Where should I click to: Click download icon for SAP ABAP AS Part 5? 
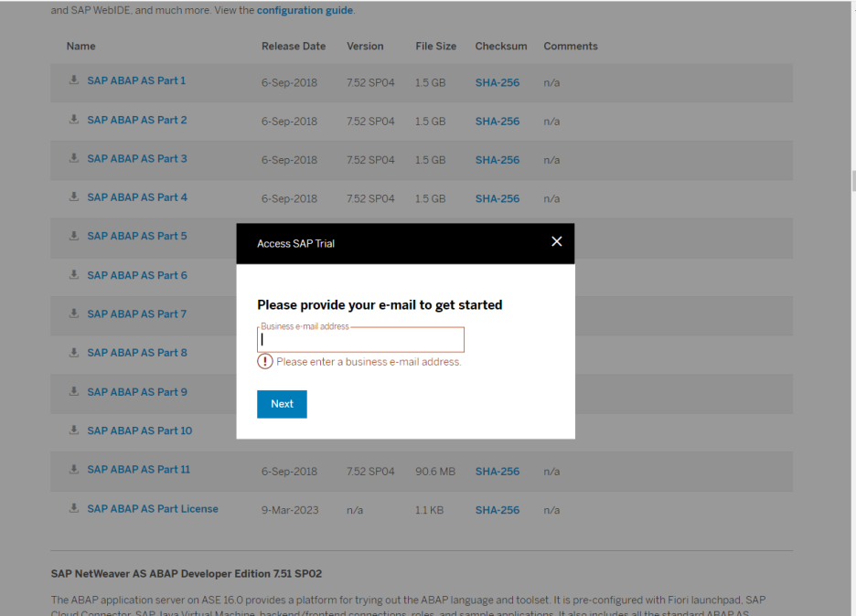point(74,236)
